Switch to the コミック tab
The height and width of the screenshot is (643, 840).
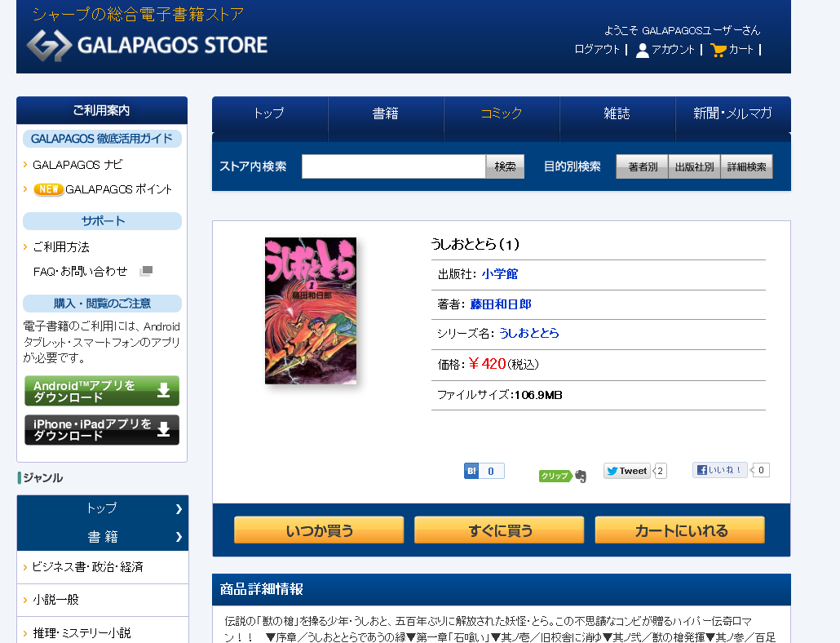[x=502, y=113]
